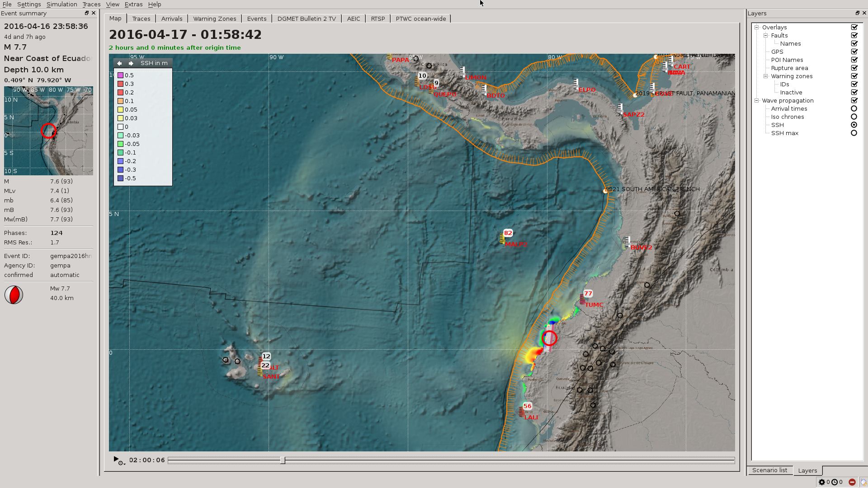Click legend left arrow next to SSH in m
This screenshot has width=868, height=488.
(x=119, y=63)
